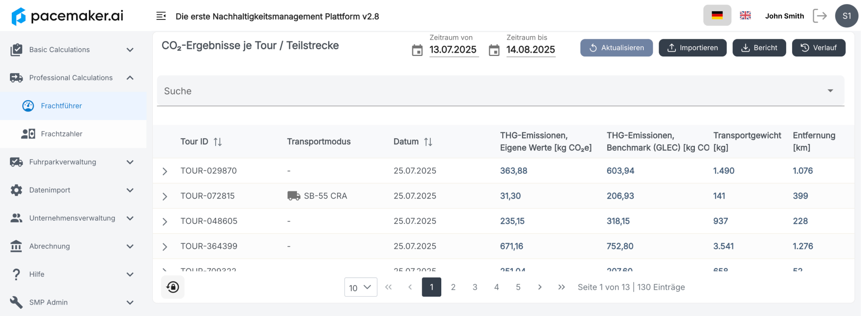
Task: Click the logout arrow icon
Action: (x=820, y=16)
